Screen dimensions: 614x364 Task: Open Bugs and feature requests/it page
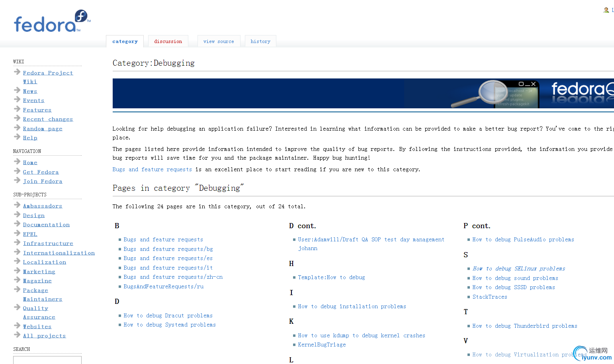point(168,268)
